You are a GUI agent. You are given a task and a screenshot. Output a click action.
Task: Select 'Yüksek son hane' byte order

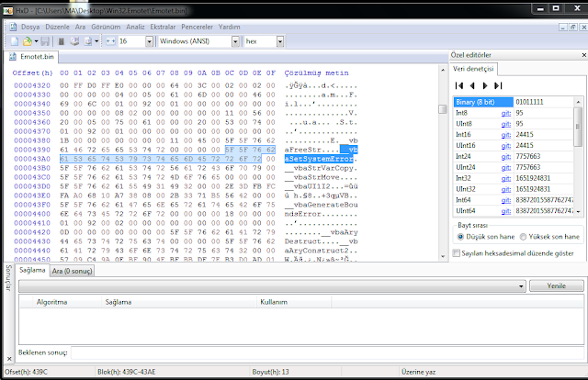(x=523, y=237)
